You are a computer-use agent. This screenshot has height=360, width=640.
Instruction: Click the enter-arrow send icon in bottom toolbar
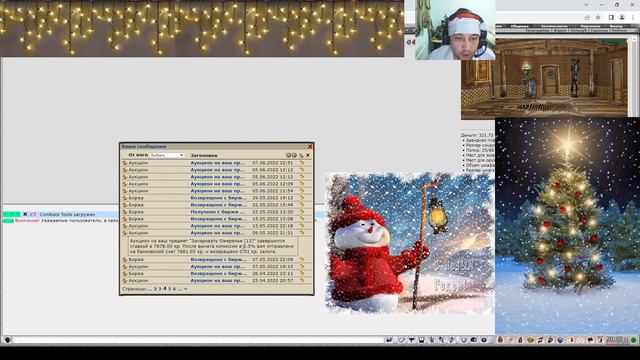389,340
